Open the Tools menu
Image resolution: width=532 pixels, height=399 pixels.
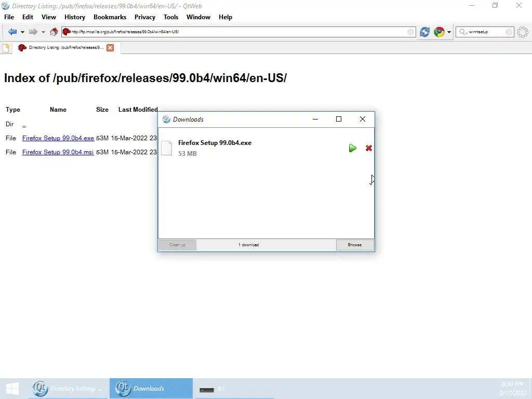coord(171,17)
